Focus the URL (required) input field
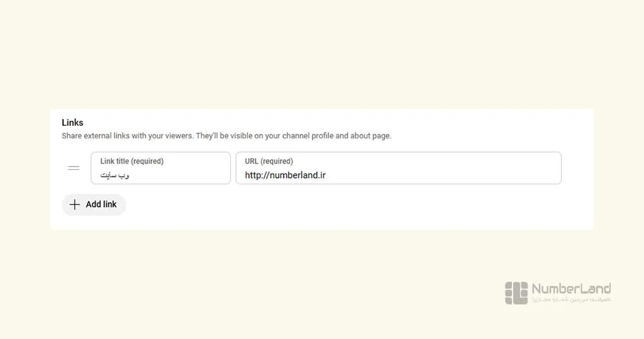This screenshot has width=644, height=339. click(x=398, y=168)
